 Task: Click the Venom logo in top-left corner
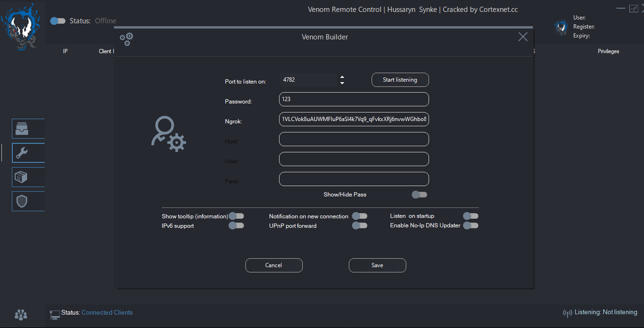[x=21, y=27]
